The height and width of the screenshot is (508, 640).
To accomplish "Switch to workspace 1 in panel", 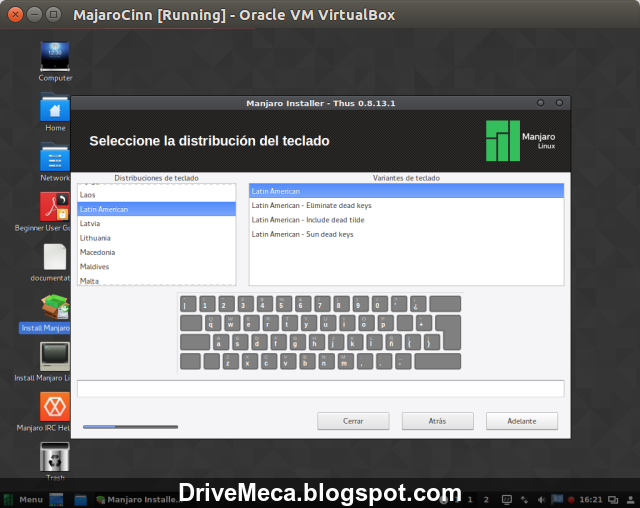I will pos(470,499).
